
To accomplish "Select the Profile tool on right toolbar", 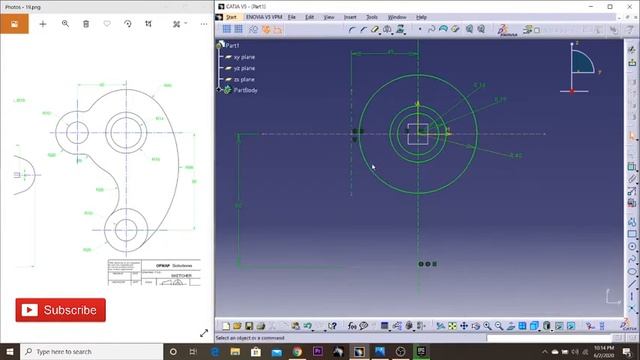I will pyautogui.click(x=632, y=222).
